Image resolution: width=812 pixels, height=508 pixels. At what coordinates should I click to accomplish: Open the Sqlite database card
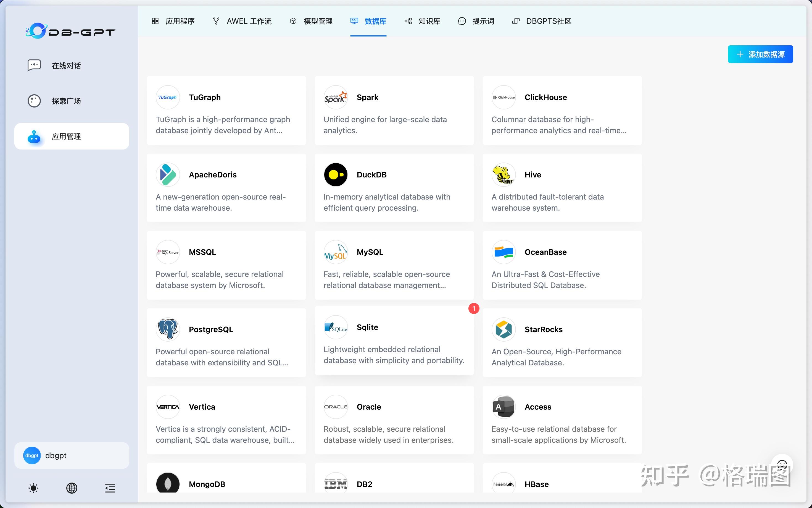pyautogui.click(x=394, y=341)
